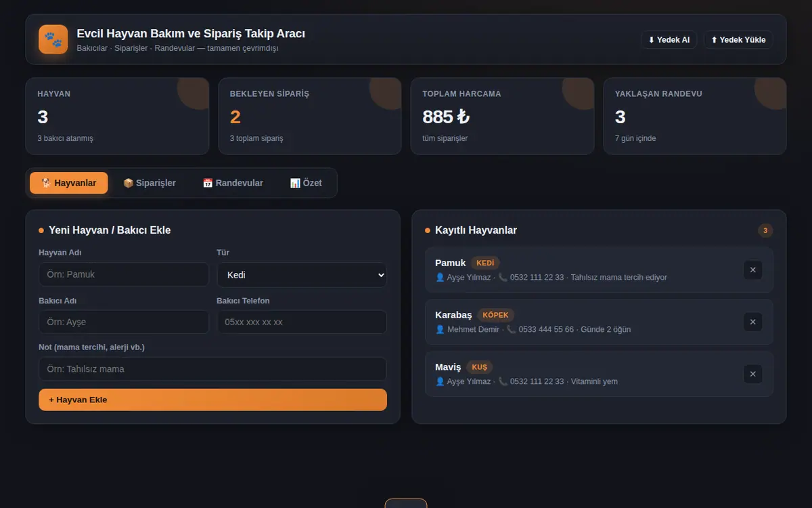Screen dimensions: 812x508
Task: Click the orange paw logo icon
Action: [53, 39]
